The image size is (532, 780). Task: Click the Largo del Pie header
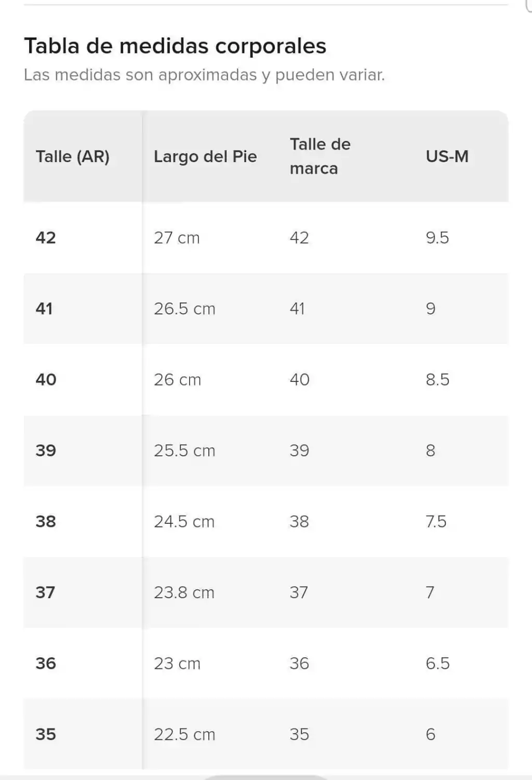(205, 156)
